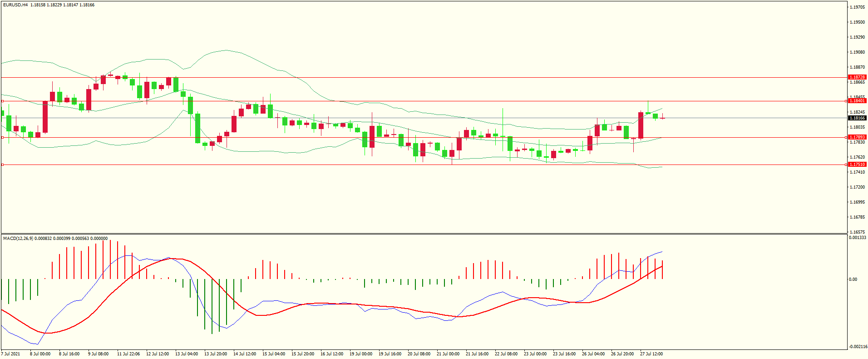Select the 1.17510 red price level tag

pyautogui.click(x=857, y=165)
